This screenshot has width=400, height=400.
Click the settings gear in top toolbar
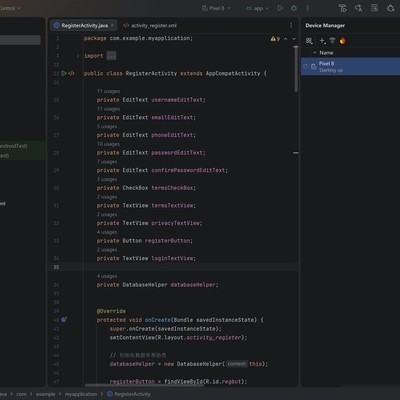click(391, 8)
